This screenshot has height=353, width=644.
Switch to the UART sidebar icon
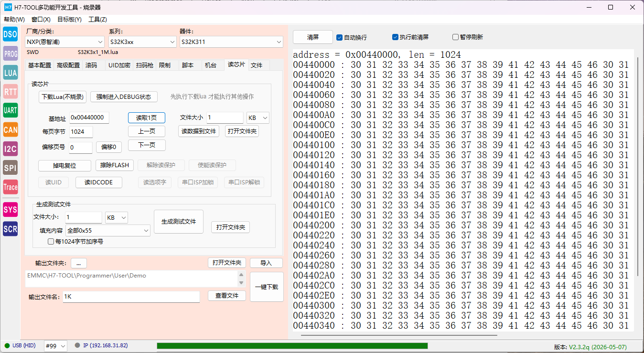point(11,110)
